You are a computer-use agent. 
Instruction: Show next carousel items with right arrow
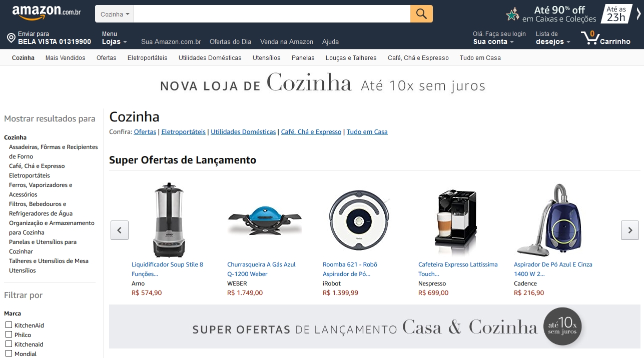tap(630, 230)
